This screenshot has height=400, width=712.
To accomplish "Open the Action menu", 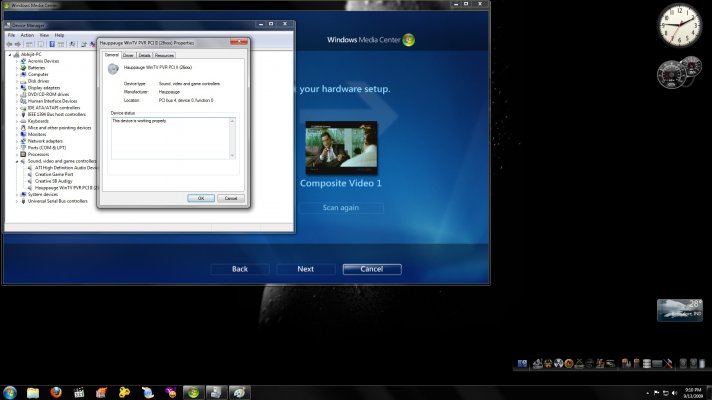I will 27,35.
